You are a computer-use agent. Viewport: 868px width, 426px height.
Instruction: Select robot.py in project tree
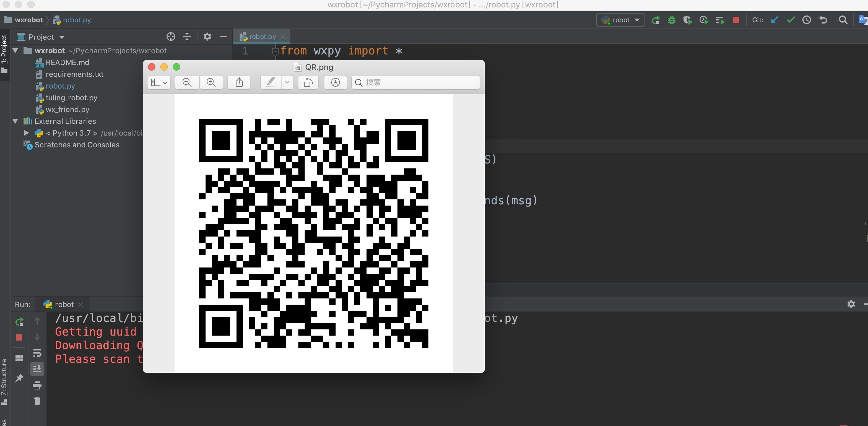click(x=60, y=86)
